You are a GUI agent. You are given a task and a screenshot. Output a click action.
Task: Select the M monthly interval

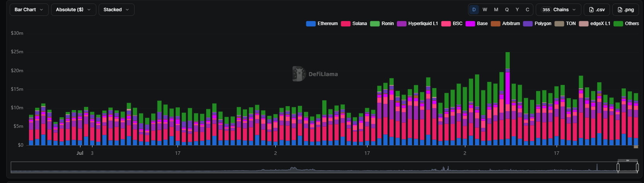(496, 10)
